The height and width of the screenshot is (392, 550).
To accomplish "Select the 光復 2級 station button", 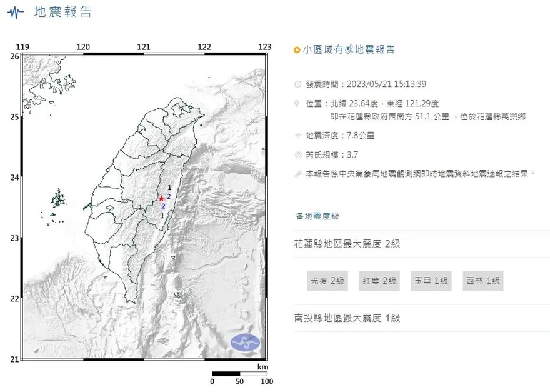I will click(x=327, y=281).
